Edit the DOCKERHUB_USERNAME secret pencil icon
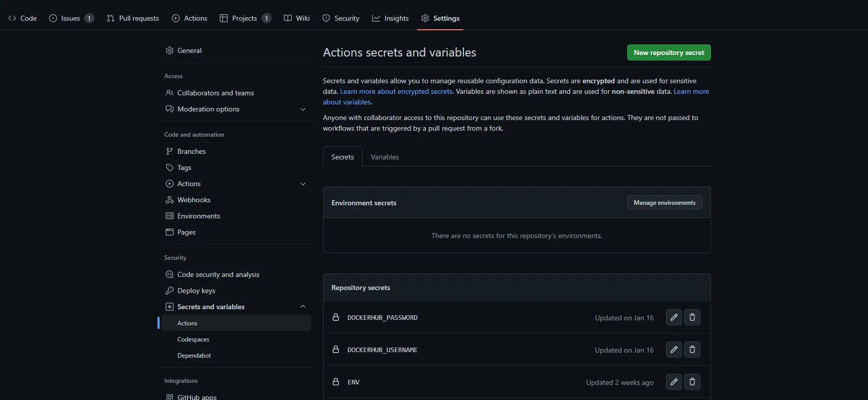The width and height of the screenshot is (868, 400). pos(674,350)
